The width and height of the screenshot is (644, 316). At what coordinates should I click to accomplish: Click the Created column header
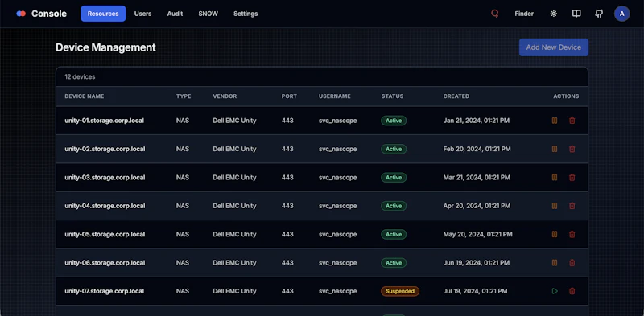(456, 96)
